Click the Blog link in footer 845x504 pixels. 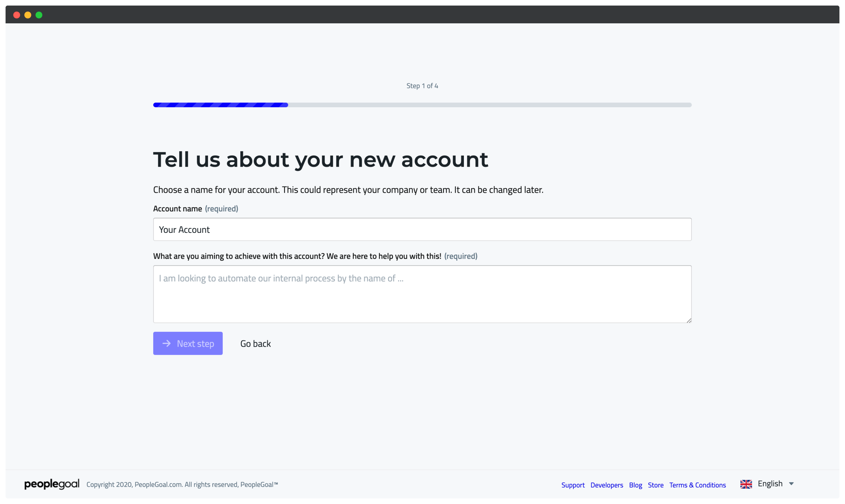click(635, 485)
